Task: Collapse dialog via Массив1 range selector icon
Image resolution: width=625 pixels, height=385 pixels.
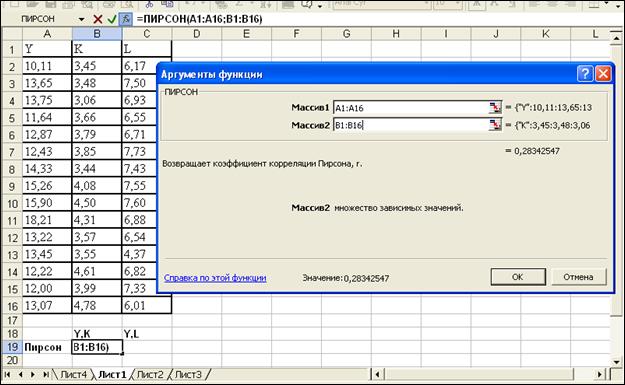Action: click(495, 108)
